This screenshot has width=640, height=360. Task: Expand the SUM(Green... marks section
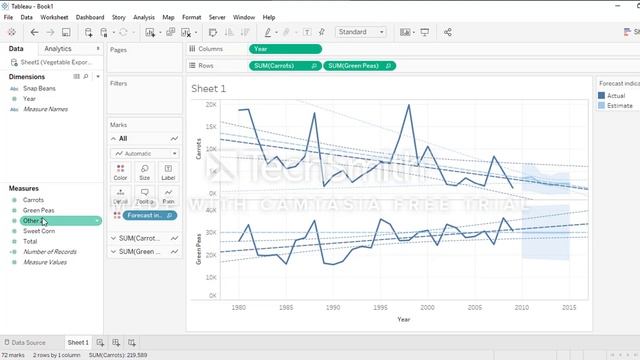[x=113, y=251]
